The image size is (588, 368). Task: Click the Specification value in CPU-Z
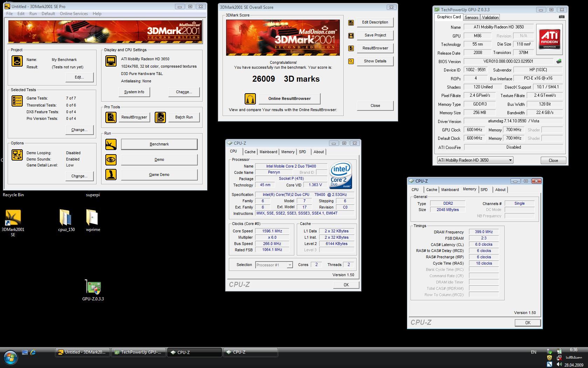pyautogui.click(x=304, y=195)
